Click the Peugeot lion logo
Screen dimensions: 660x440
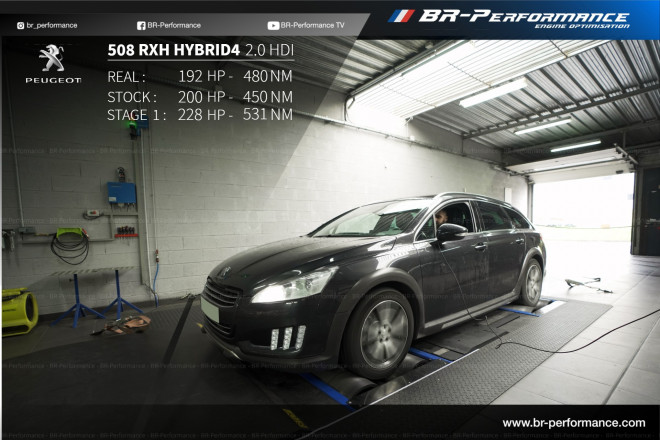(x=52, y=59)
